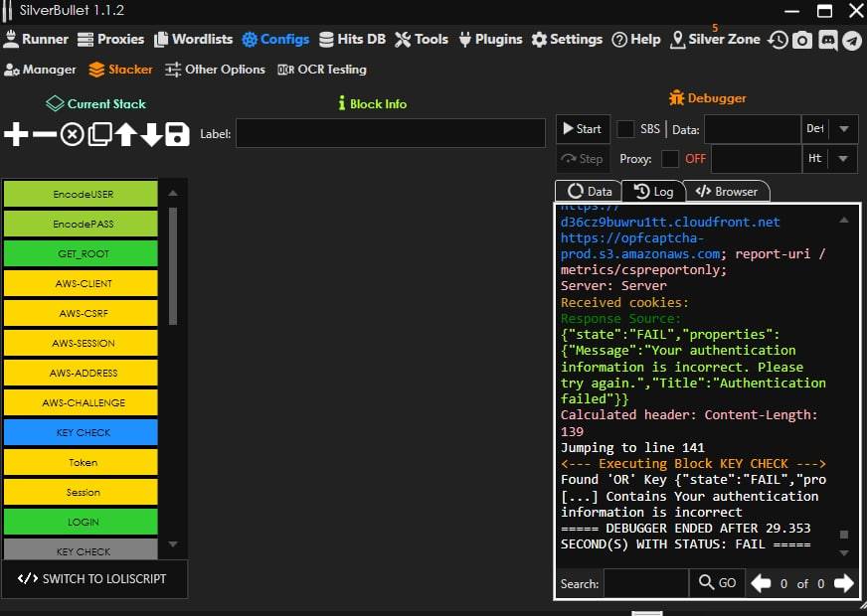This screenshot has height=616, width=867.
Task: Move the selected block up
Action: point(125,135)
